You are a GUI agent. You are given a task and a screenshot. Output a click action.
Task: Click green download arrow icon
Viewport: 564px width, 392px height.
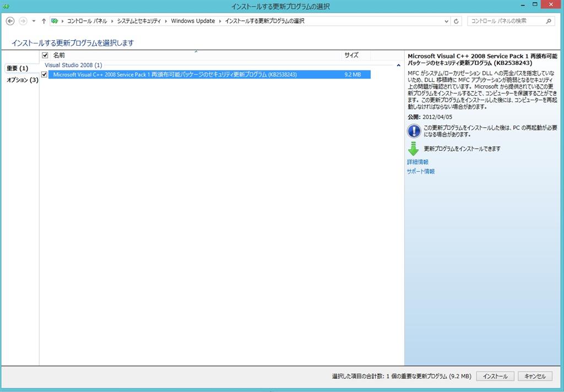tap(413, 149)
